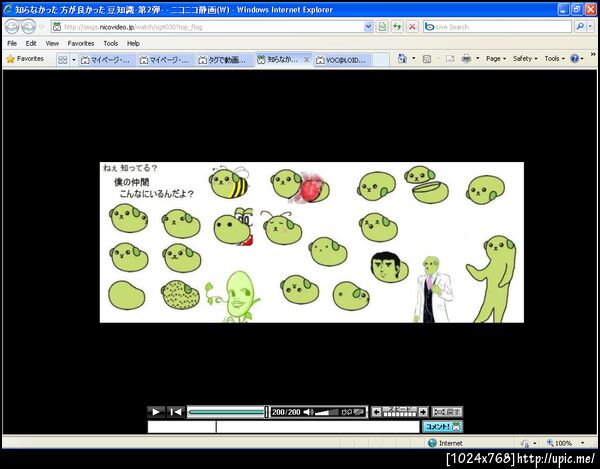Viewport: 600px width, 469px height.
Task: Print the page with printer icon
Action: pos(466,59)
